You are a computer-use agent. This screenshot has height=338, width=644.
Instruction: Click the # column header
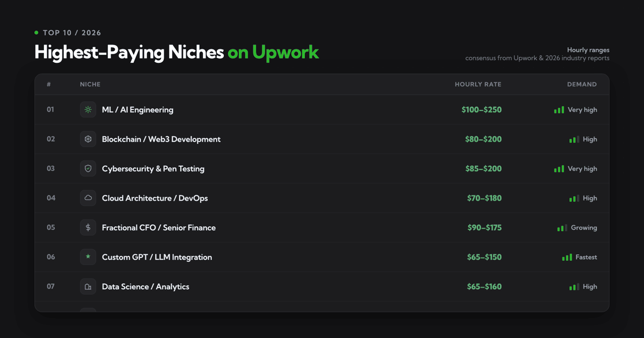[x=49, y=84]
